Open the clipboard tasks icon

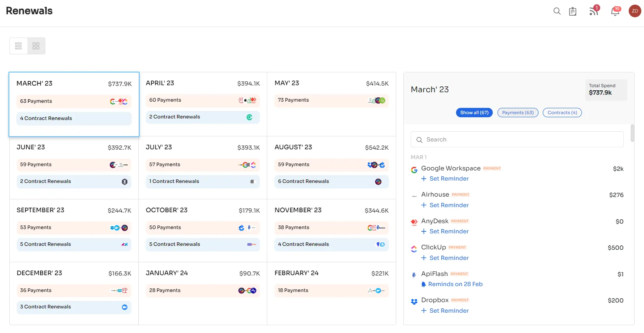click(572, 11)
